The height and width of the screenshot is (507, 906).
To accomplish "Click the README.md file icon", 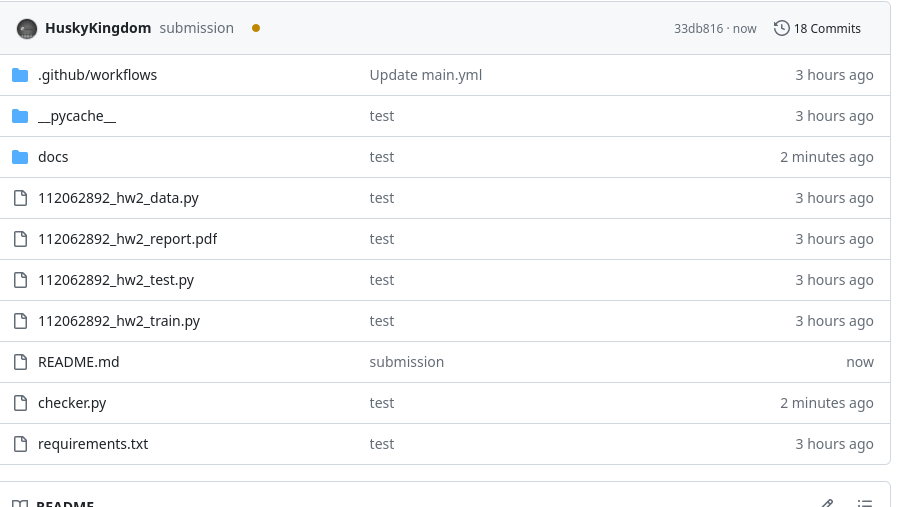I will point(20,362).
